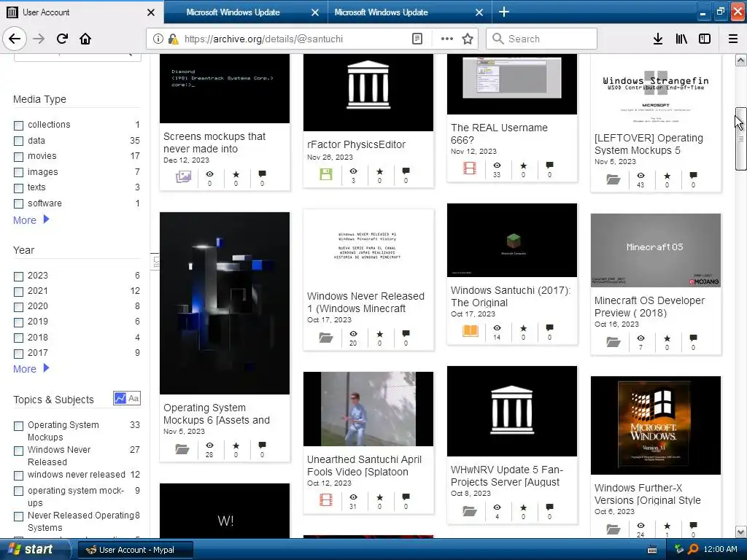Show site information icon in address bar
Image resolution: width=747 pixels, height=560 pixels.
point(158,39)
